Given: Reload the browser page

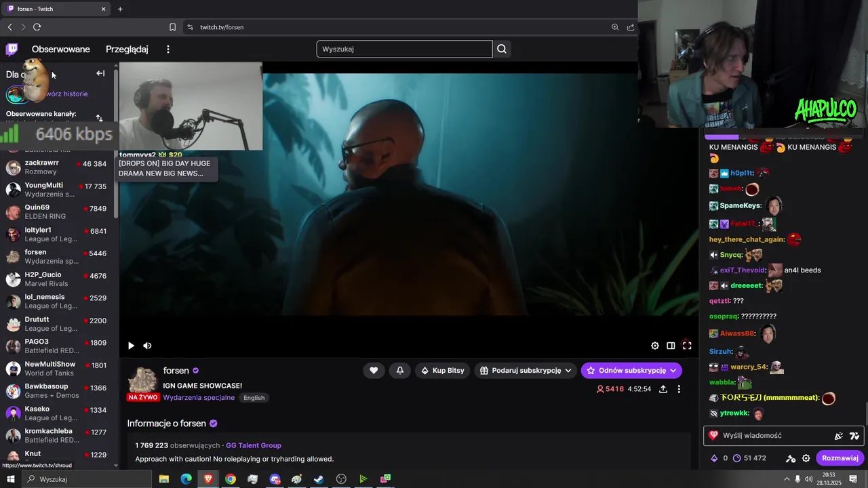Looking at the screenshot, I should pos(37,27).
